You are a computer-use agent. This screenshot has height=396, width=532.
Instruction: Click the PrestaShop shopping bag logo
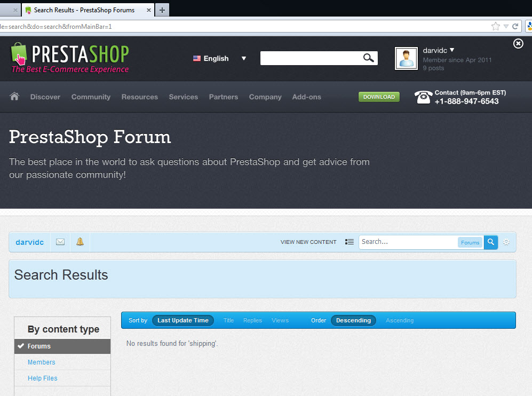click(19, 53)
